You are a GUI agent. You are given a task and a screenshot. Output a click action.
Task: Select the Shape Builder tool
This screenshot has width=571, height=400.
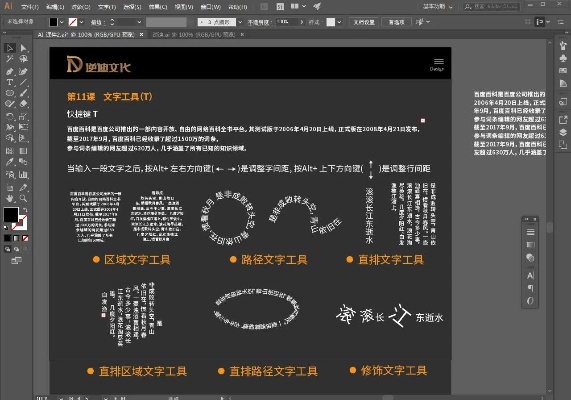coord(10,138)
